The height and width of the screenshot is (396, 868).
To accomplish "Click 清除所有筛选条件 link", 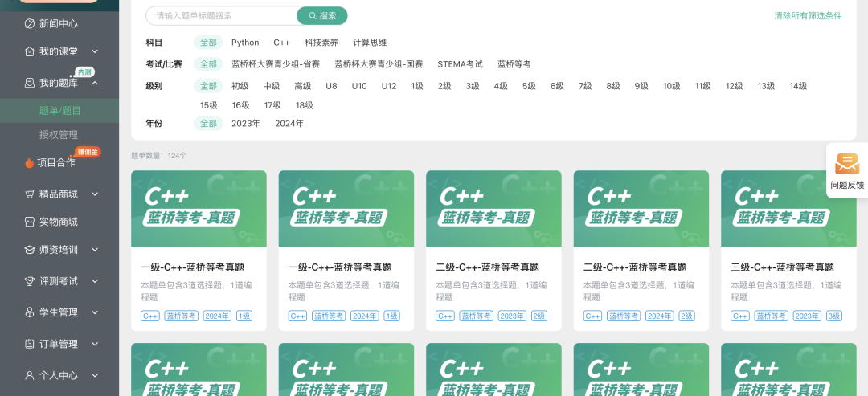I will tap(808, 15).
